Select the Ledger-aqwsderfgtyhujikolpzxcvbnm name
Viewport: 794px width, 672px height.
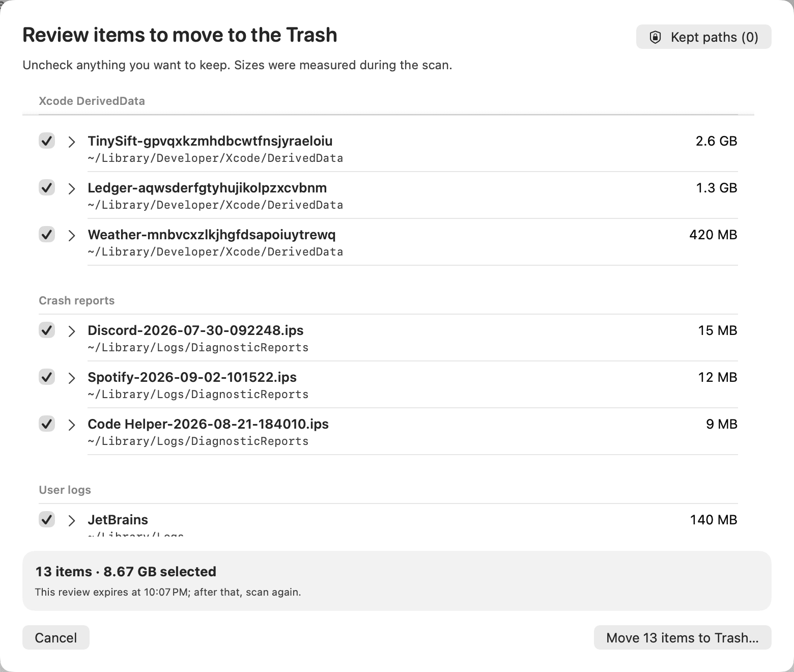click(207, 188)
